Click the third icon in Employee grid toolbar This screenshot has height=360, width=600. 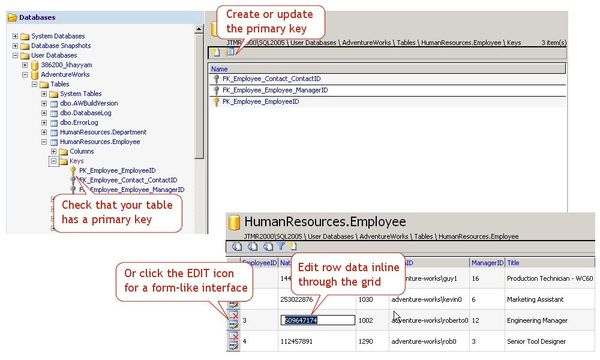click(268, 246)
